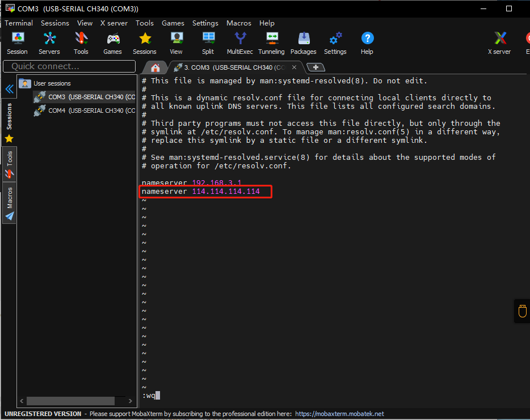Activate the MultiExec toolbar icon
Screen dimensions: 530x420
point(240,43)
